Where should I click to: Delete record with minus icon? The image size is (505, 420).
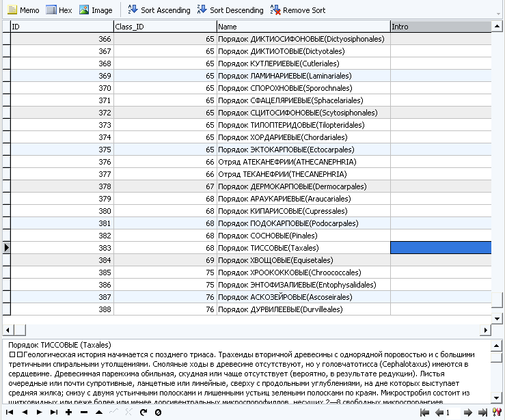coord(83,412)
